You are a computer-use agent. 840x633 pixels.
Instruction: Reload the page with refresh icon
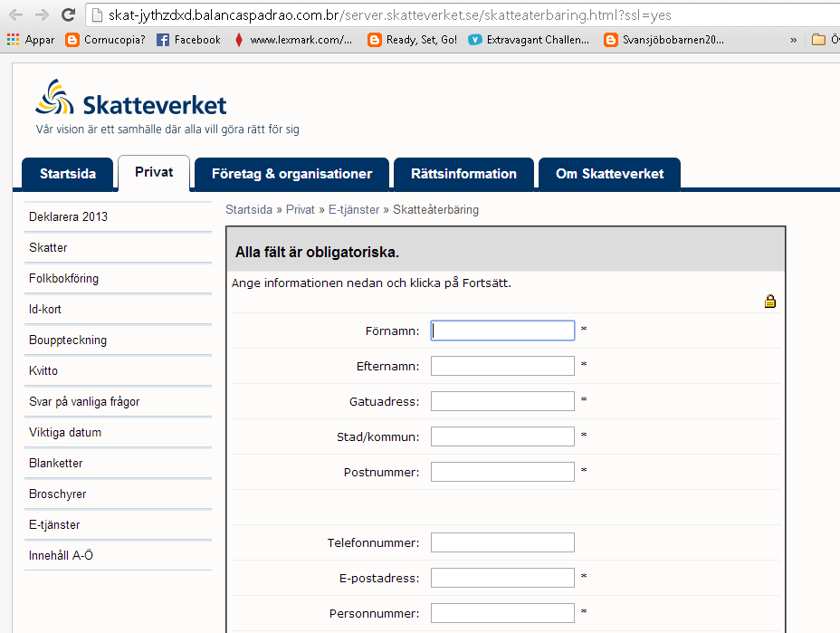click(x=68, y=14)
